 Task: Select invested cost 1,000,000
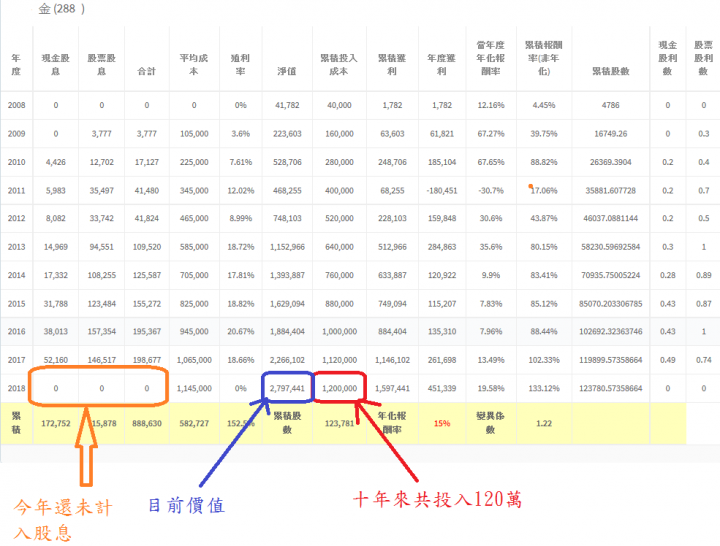[x=339, y=332]
